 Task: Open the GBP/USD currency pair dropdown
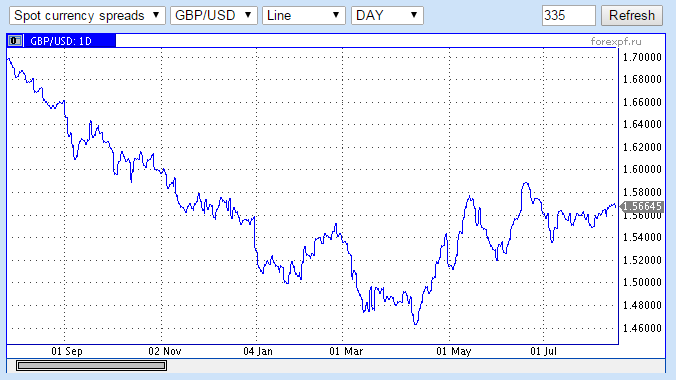pos(214,16)
